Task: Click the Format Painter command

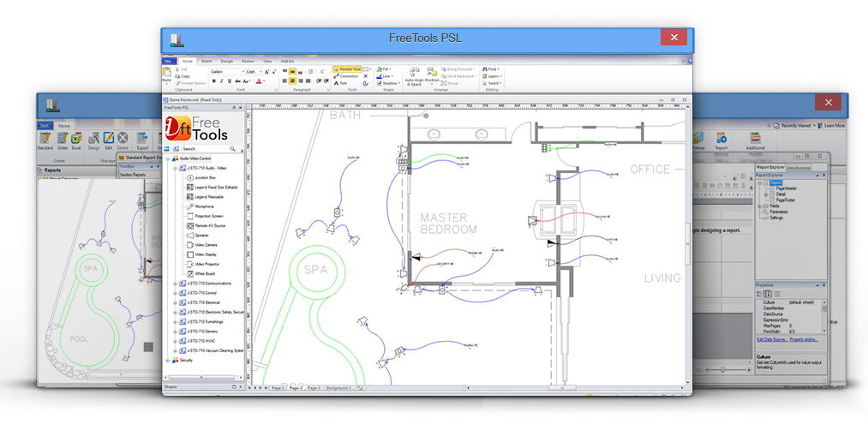Action: (x=190, y=83)
